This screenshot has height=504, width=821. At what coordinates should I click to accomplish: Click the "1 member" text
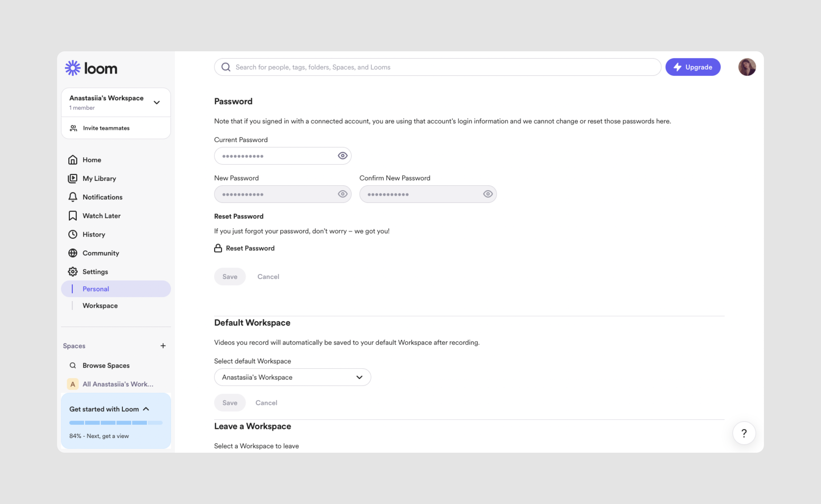coord(82,108)
